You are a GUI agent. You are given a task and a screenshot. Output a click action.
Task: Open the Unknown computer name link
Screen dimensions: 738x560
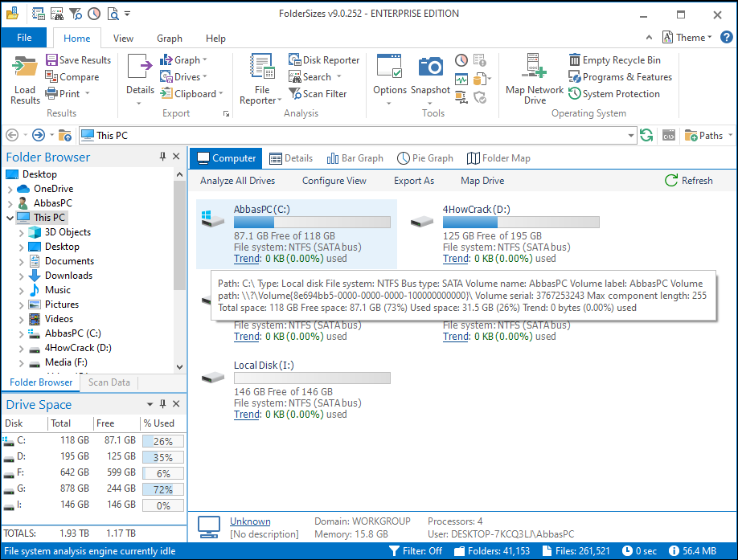pyautogui.click(x=250, y=521)
